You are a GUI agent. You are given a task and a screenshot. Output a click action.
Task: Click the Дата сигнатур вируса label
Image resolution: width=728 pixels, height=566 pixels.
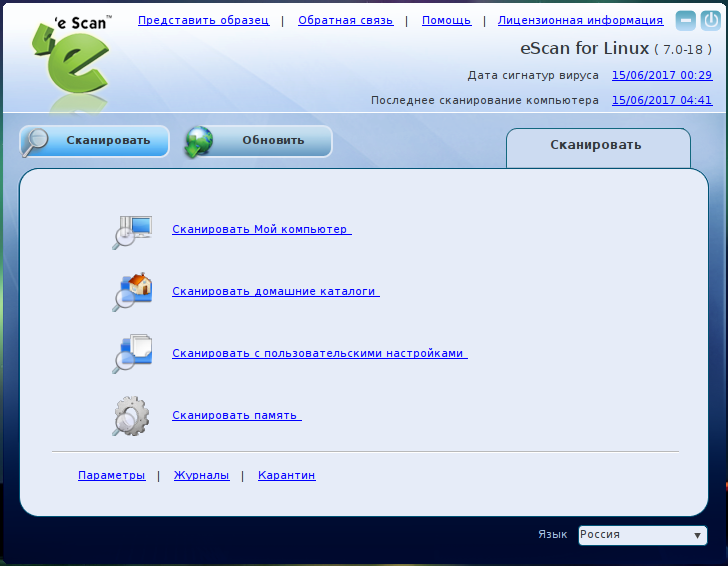click(533, 76)
